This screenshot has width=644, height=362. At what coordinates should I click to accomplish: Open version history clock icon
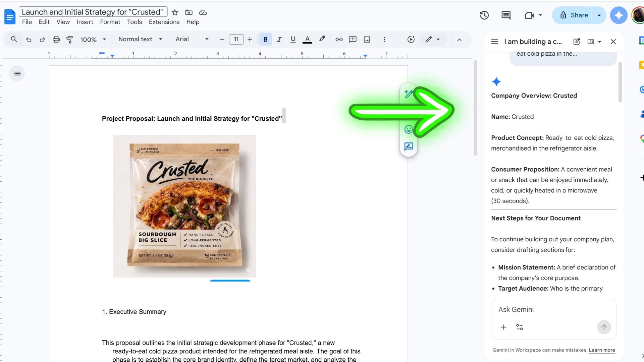[484, 15]
